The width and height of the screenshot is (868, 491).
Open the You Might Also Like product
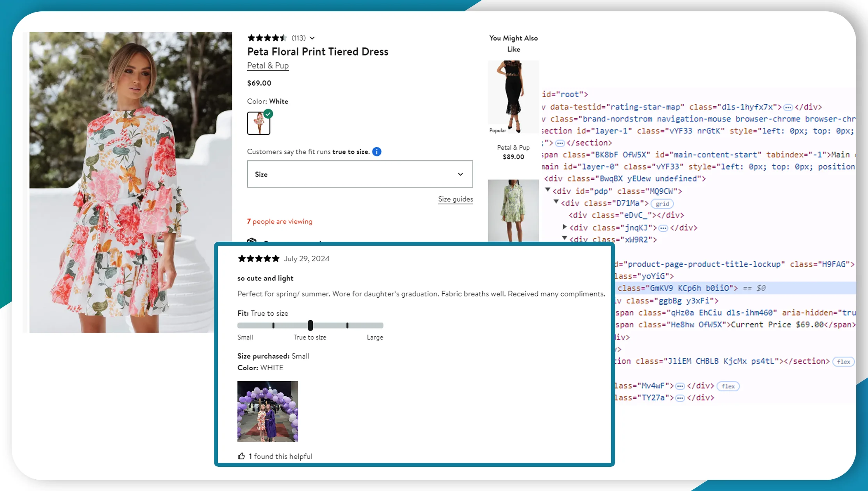[x=513, y=95]
